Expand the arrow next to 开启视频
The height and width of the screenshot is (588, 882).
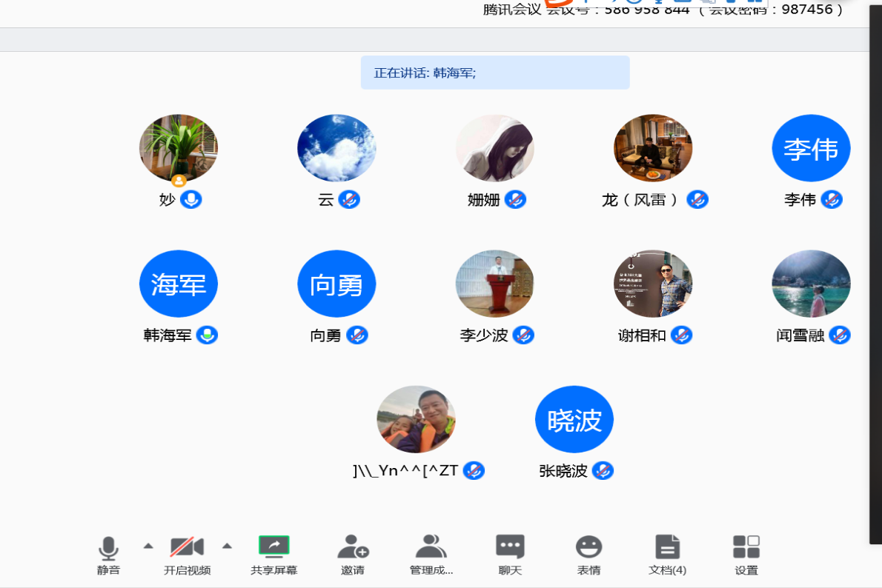(x=227, y=547)
